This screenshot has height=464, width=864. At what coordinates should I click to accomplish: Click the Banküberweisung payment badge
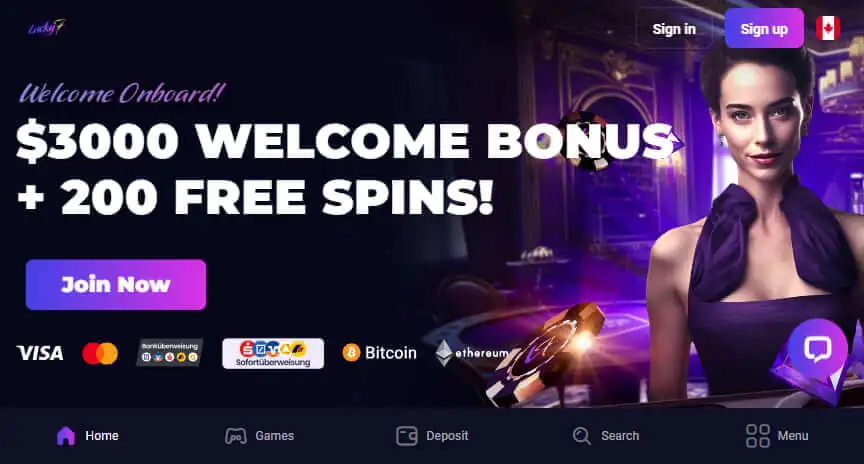coord(170,353)
